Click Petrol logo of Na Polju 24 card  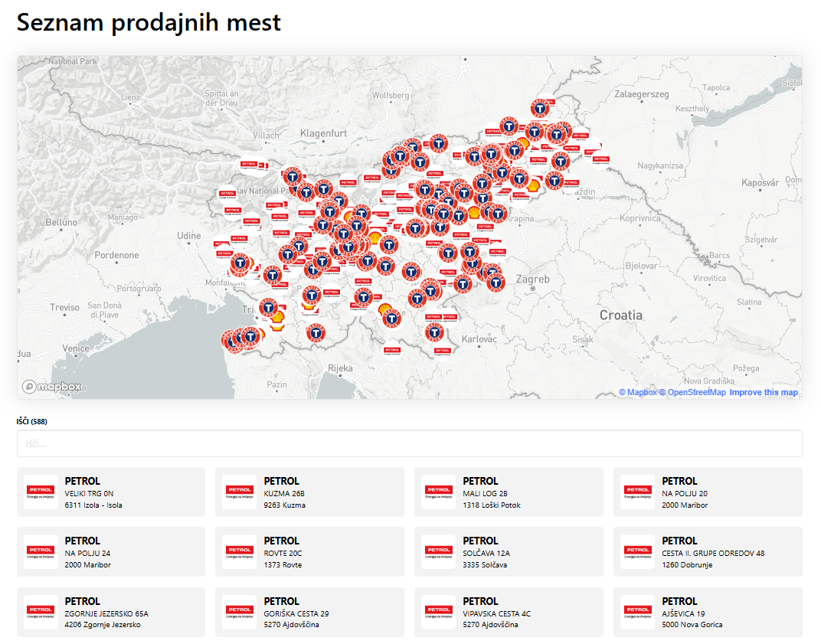pos(41,552)
